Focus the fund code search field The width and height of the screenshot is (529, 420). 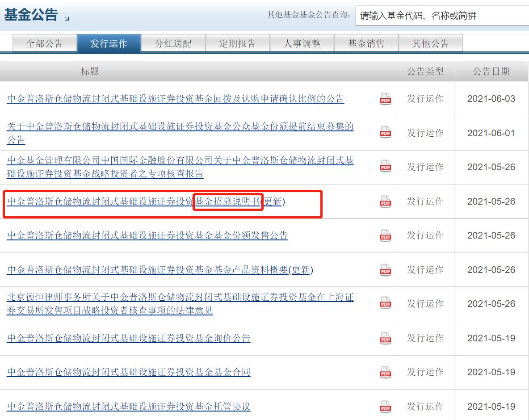[x=442, y=16]
